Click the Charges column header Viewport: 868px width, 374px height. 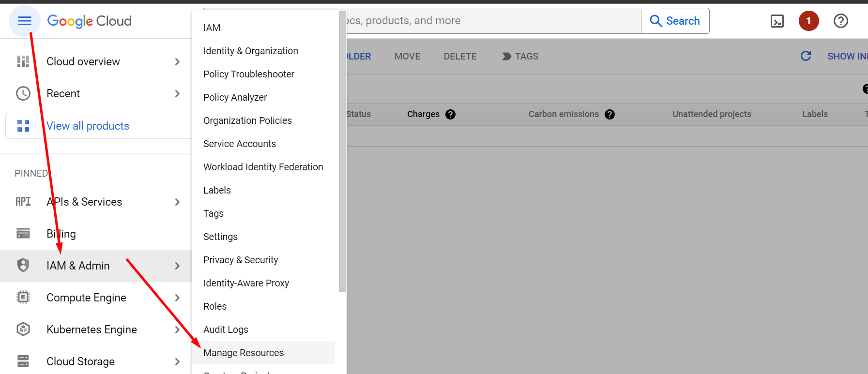[x=423, y=114]
